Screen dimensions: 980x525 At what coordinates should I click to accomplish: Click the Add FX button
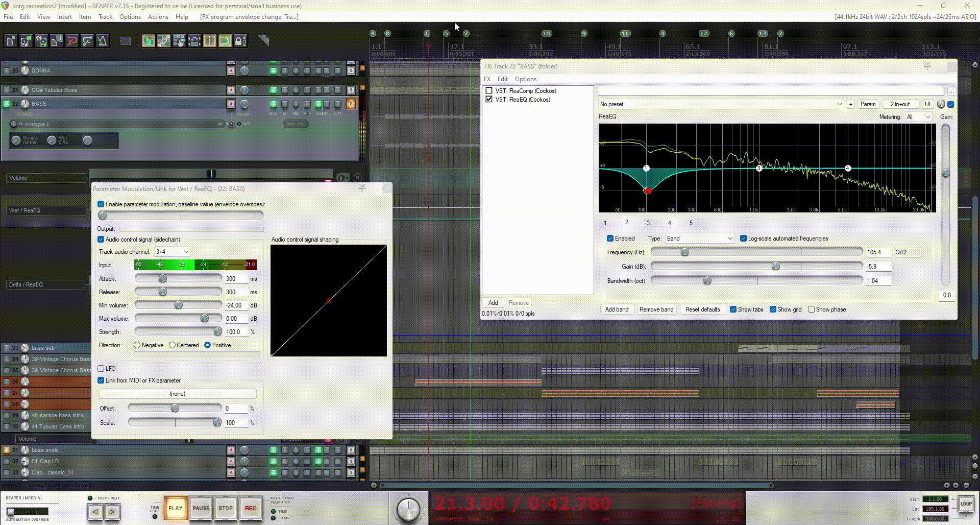pyautogui.click(x=493, y=303)
